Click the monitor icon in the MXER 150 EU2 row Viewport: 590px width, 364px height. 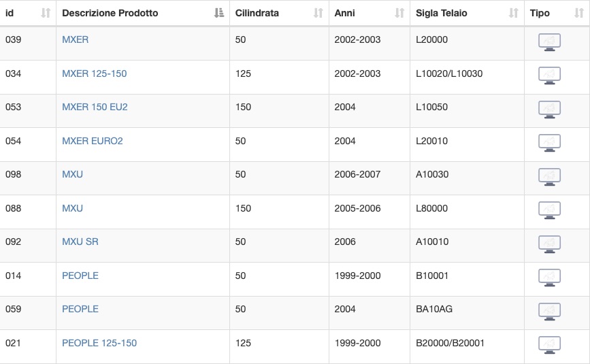(x=549, y=110)
